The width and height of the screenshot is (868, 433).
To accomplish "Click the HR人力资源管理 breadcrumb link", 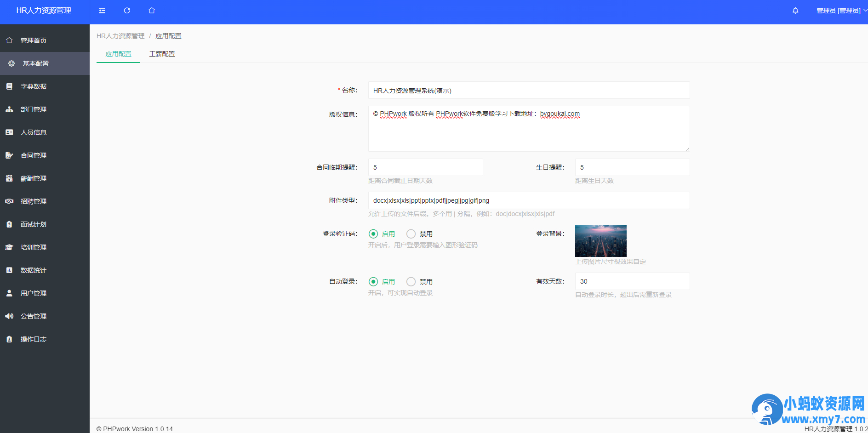I will 120,36.
